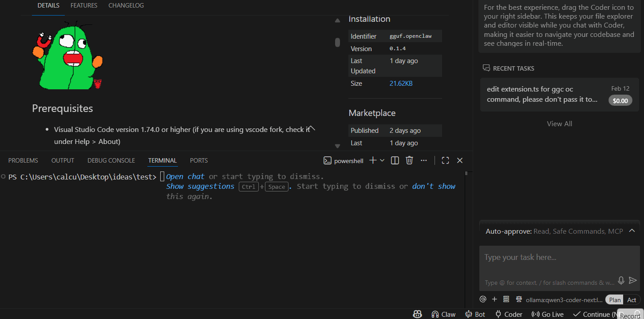Image resolution: width=644 pixels, height=319 pixels.
Task: Click the terminal prompt path text
Action: (82, 176)
